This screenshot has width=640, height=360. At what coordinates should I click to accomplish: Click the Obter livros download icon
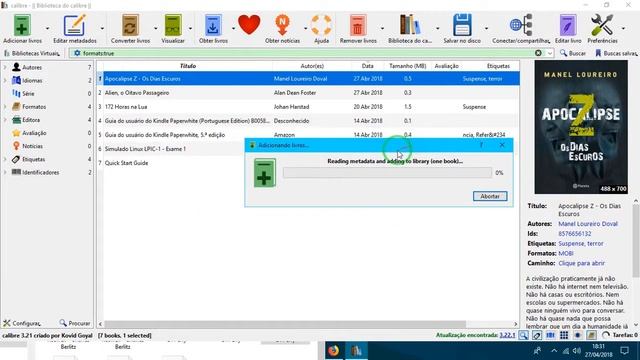[213, 25]
